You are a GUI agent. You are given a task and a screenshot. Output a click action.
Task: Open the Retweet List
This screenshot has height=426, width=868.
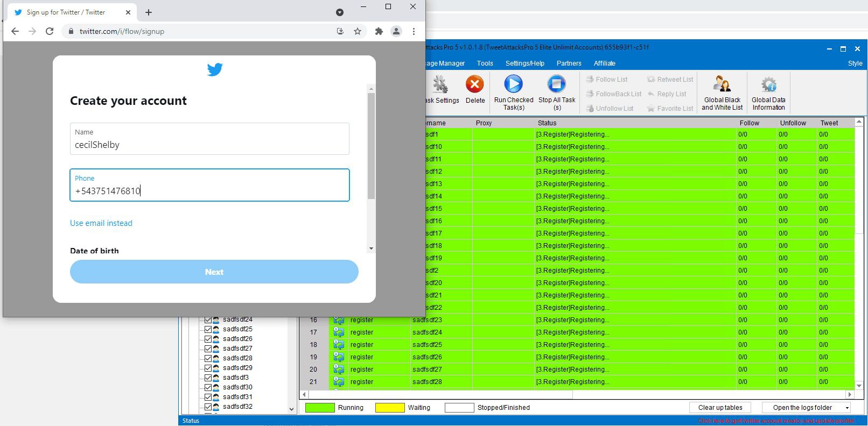tap(670, 80)
